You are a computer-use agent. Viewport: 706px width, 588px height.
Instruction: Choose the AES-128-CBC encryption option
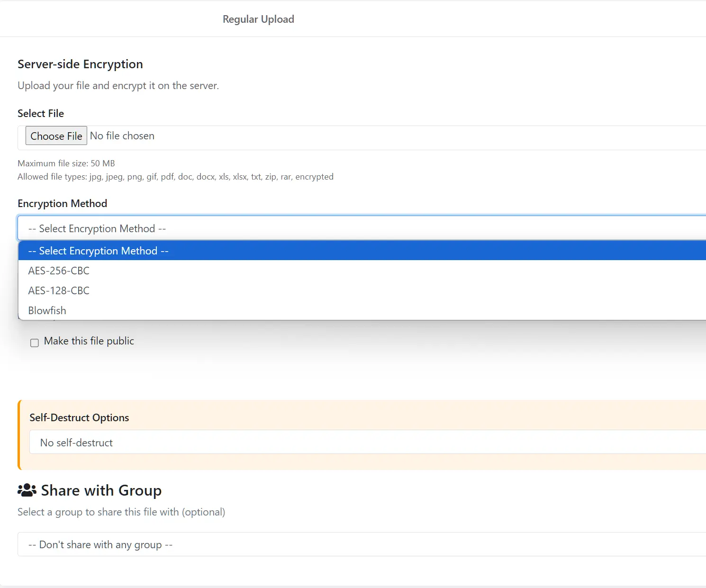point(59,290)
